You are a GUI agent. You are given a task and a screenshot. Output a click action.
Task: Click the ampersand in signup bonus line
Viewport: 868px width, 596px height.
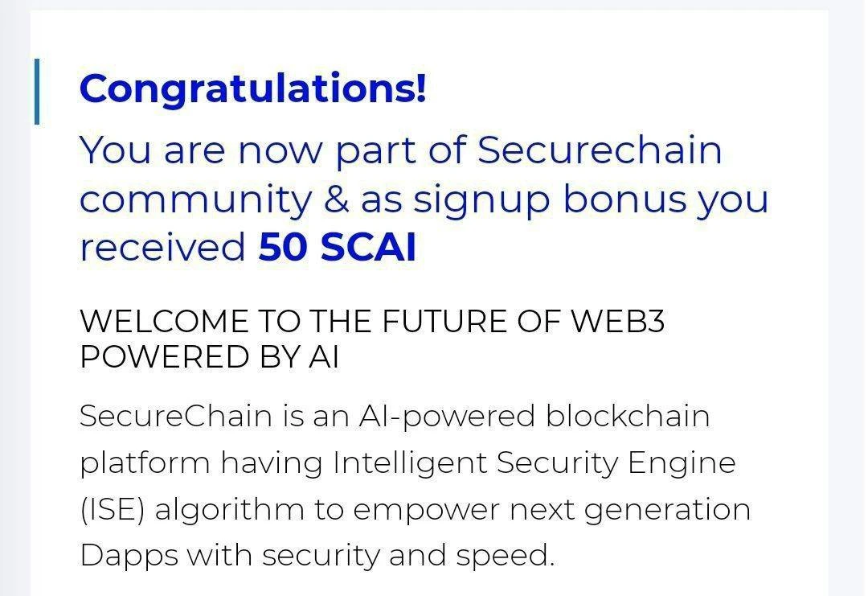[336, 199]
